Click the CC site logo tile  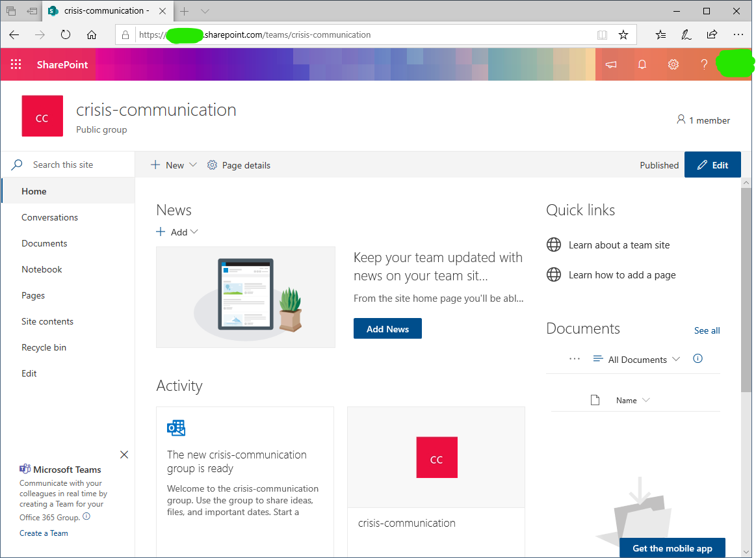[42, 116]
